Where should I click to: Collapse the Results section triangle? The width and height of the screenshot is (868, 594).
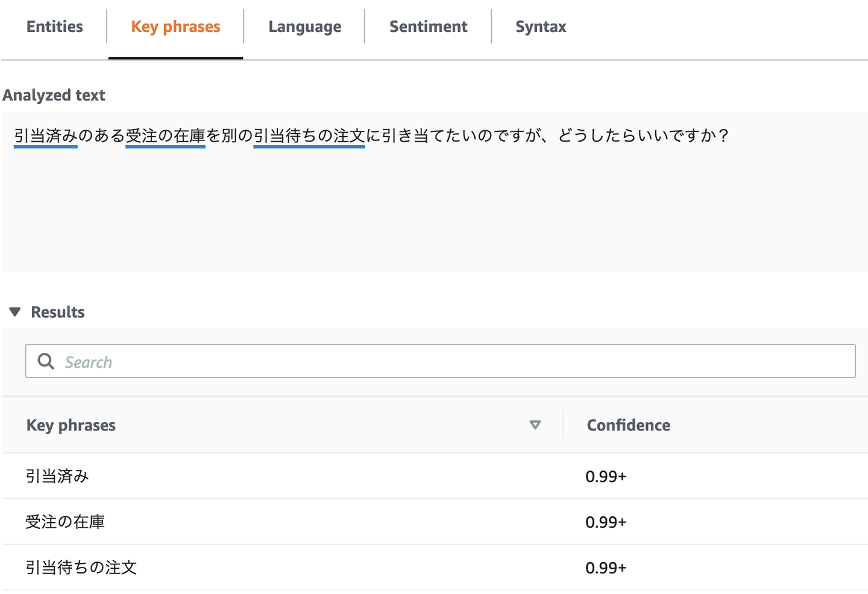tap(15, 312)
